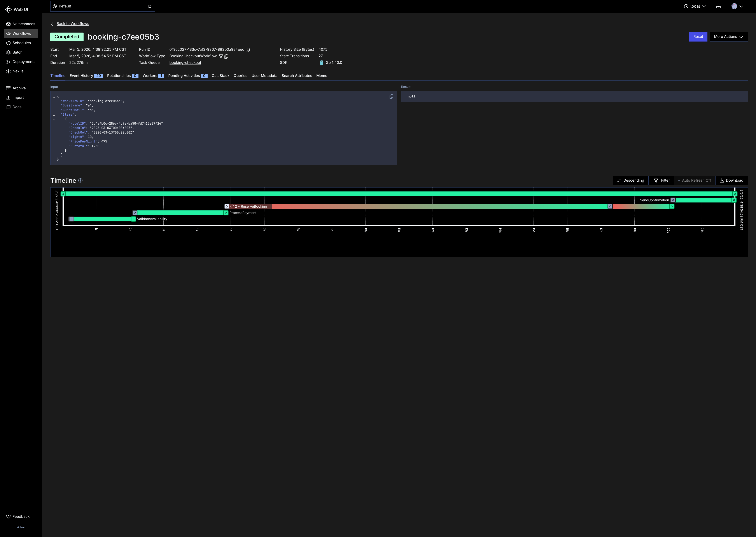Copy the workflow Input JSON

click(x=391, y=96)
